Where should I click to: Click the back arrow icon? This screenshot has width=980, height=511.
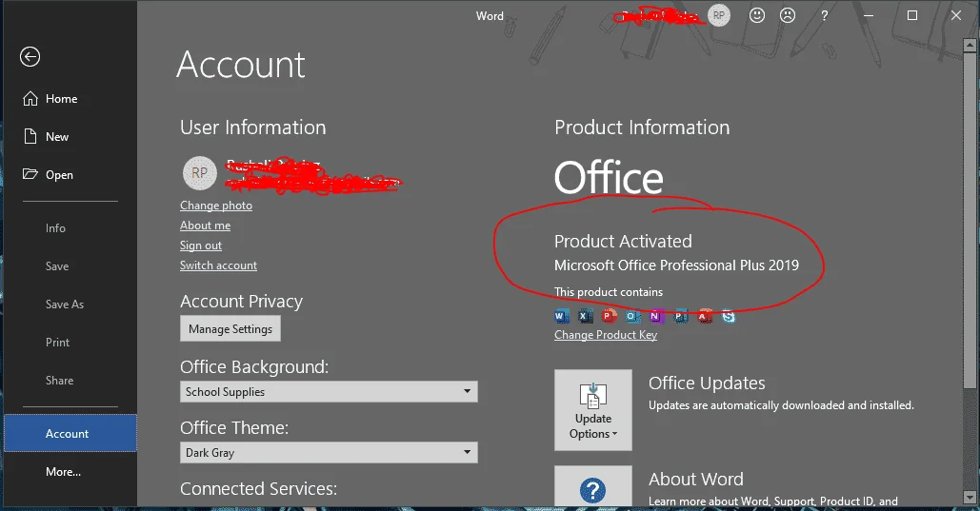(x=30, y=57)
